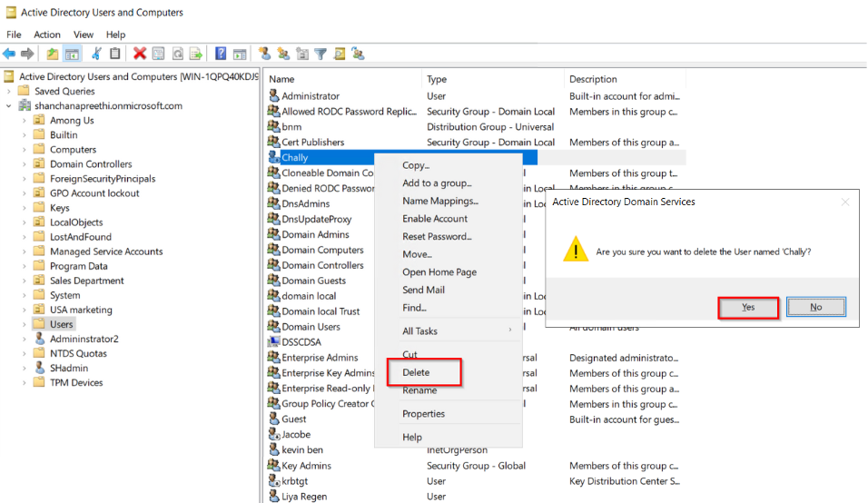
Task: Expand the Domain Controllers tree node
Action: click(24, 163)
